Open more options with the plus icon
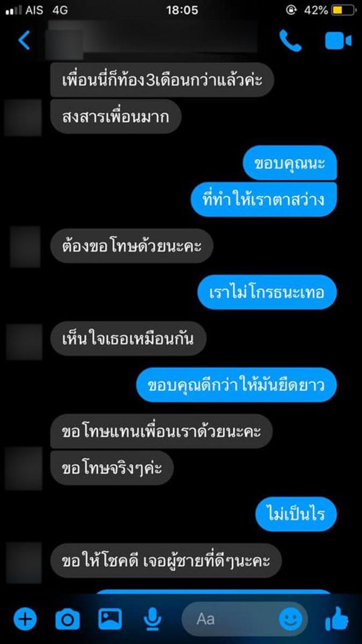The image size is (362, 644). (x=24, y=620)
